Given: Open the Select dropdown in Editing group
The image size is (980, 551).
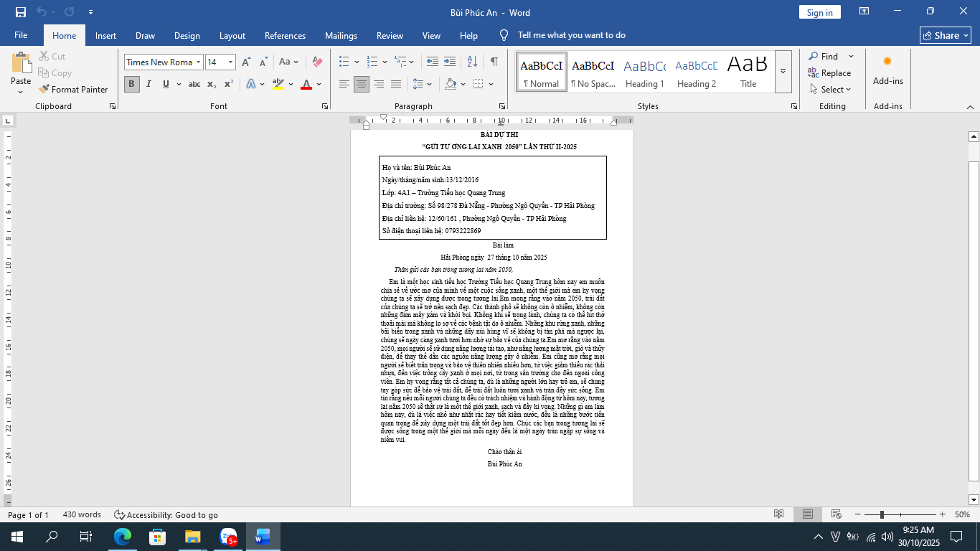Looking at the screenshot, I should point(830,90).
